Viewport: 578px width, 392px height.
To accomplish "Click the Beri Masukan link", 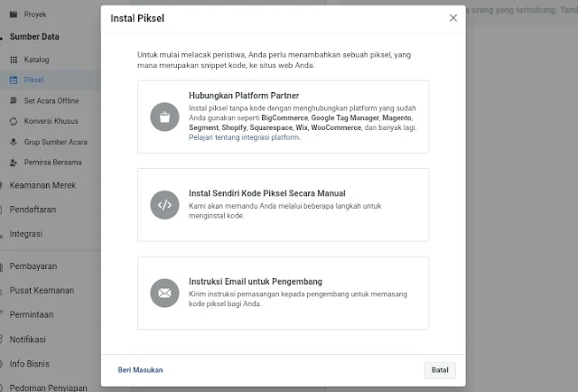I will pos(141,370).
